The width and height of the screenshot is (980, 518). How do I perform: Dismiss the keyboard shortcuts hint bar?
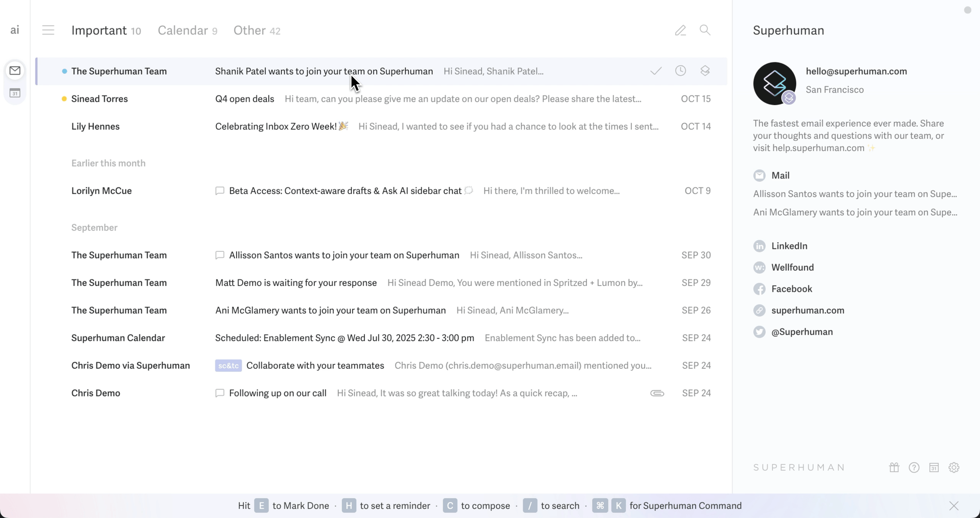[x=953, y=506]
